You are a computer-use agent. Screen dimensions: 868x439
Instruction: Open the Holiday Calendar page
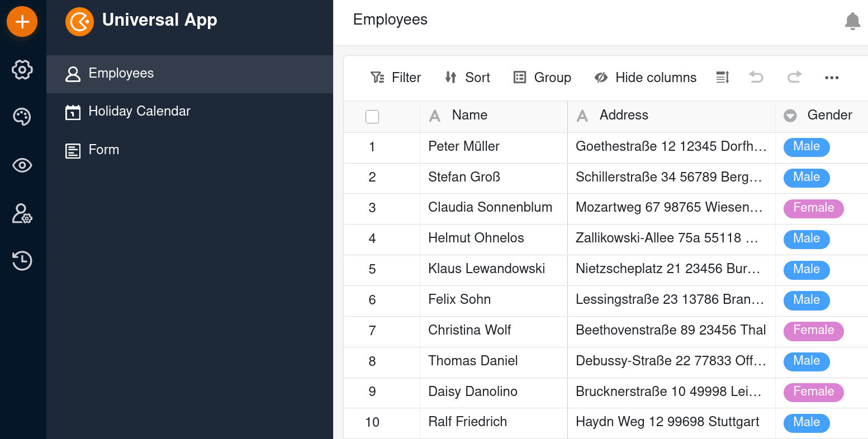139,112
